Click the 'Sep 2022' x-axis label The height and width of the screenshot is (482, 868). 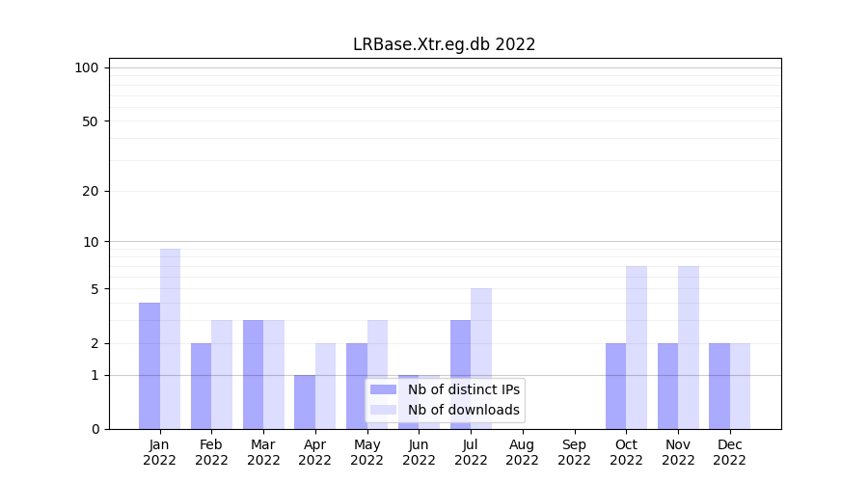574,452
